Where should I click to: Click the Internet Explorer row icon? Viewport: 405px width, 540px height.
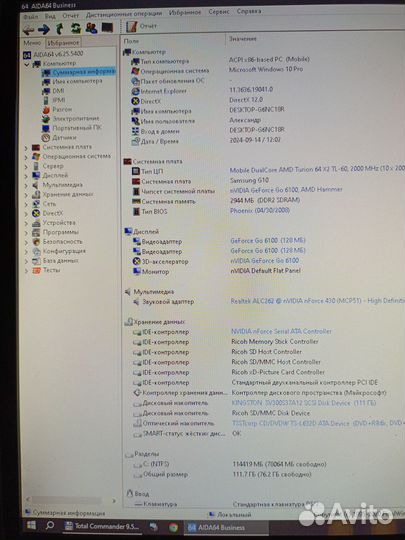click(x=135, y=92)
